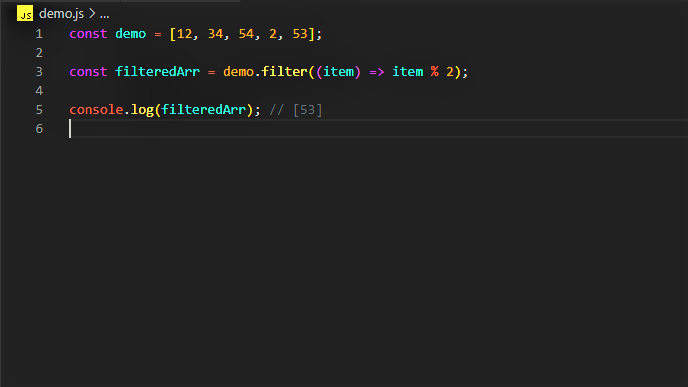Click the 'const' keyword on line 3
688x387 pixels.
(x=88, y=72)
